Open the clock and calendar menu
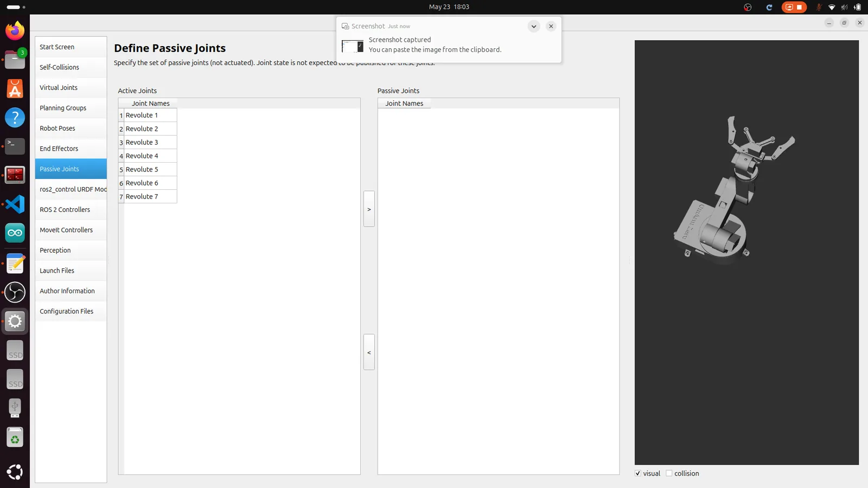The image size is (868, 488). tap(449, 7)
